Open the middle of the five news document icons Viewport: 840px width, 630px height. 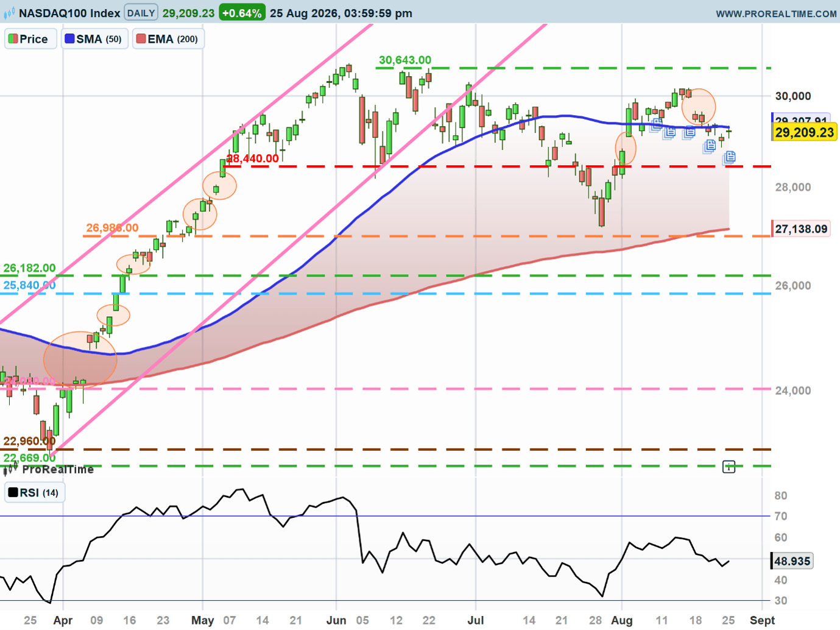coord(689,132)
